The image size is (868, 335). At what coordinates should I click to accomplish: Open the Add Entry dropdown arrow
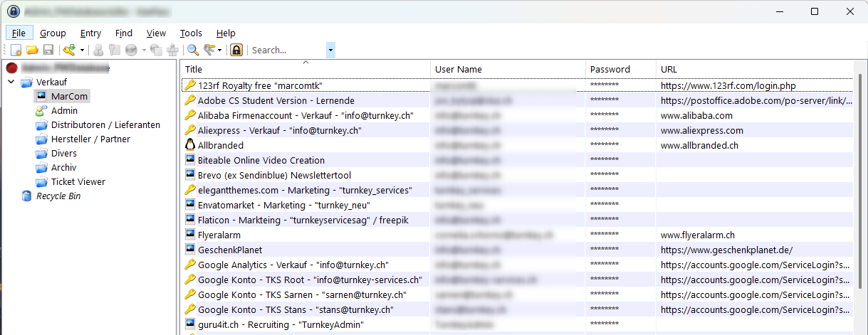coord(82,50)
